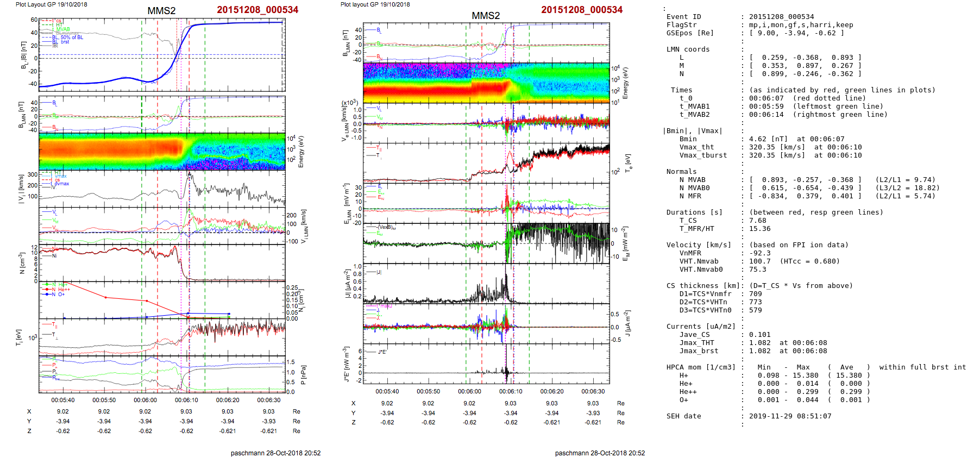Click the T_CS duration value 7.68
The width and height of the screenshot is (980, 457).
(757, 221)
